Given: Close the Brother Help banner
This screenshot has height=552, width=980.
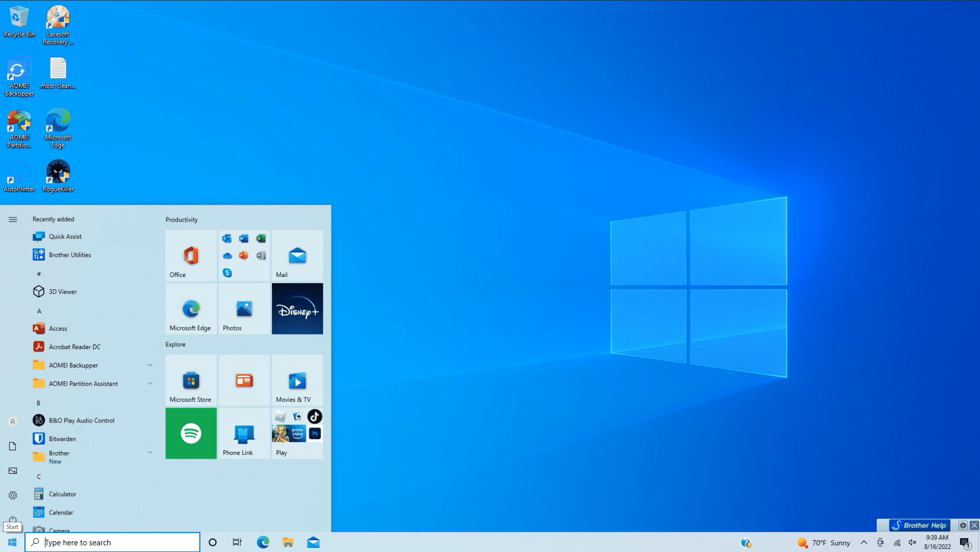Looking at the screenshot, I should tap(974, 525).
